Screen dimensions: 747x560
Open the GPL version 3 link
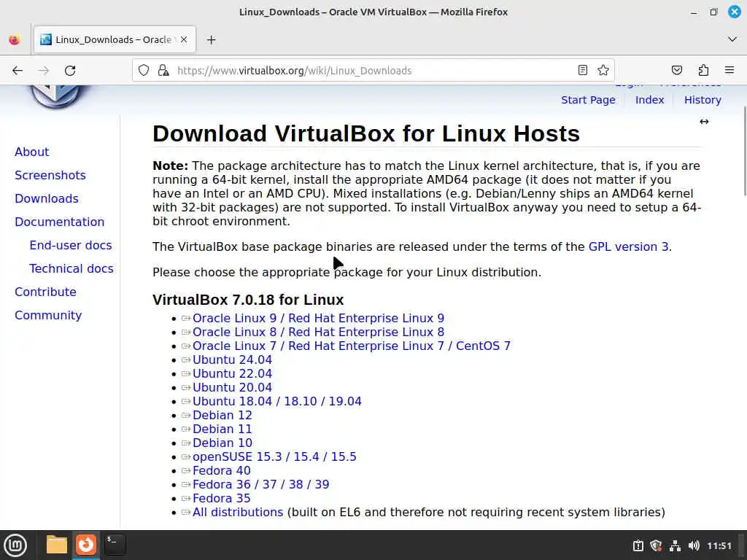[628, 246]
